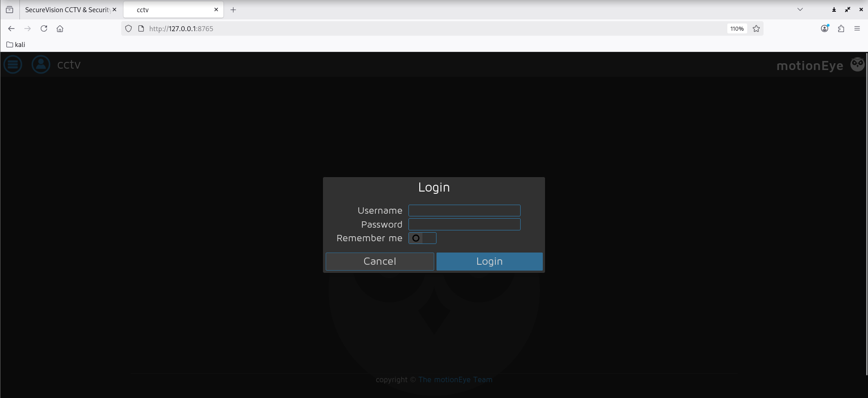868x398 pixels.
Task: Open the Firefox account icon
Action: pos(825,28)
